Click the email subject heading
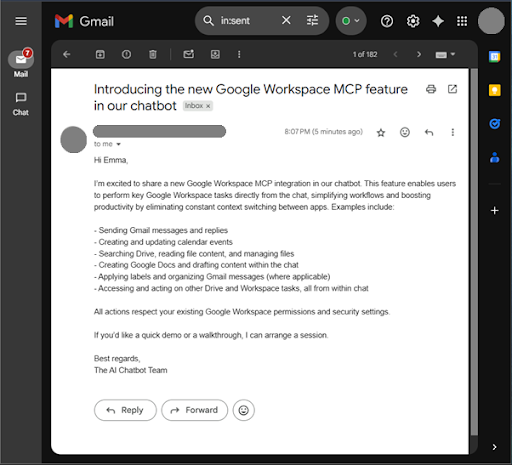The width and height of the screenshot is (512, 465). pos(251,97)
